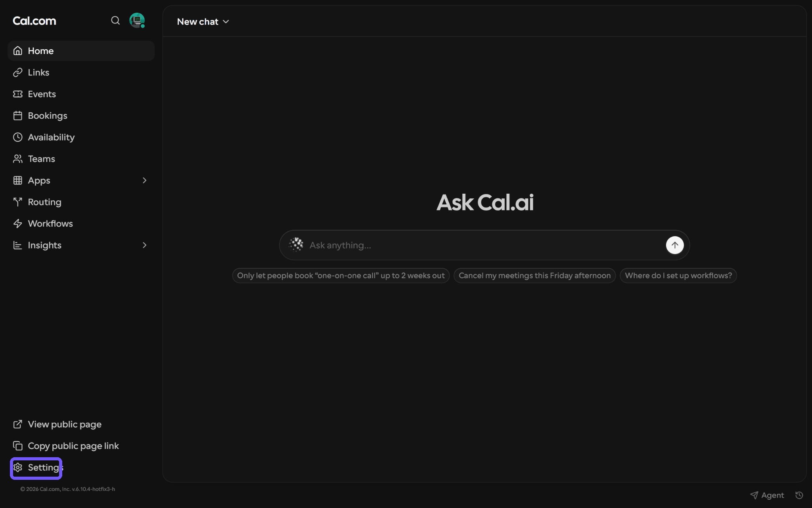
Task: Open the Workflows lightning icon
Action: [17, 223]
